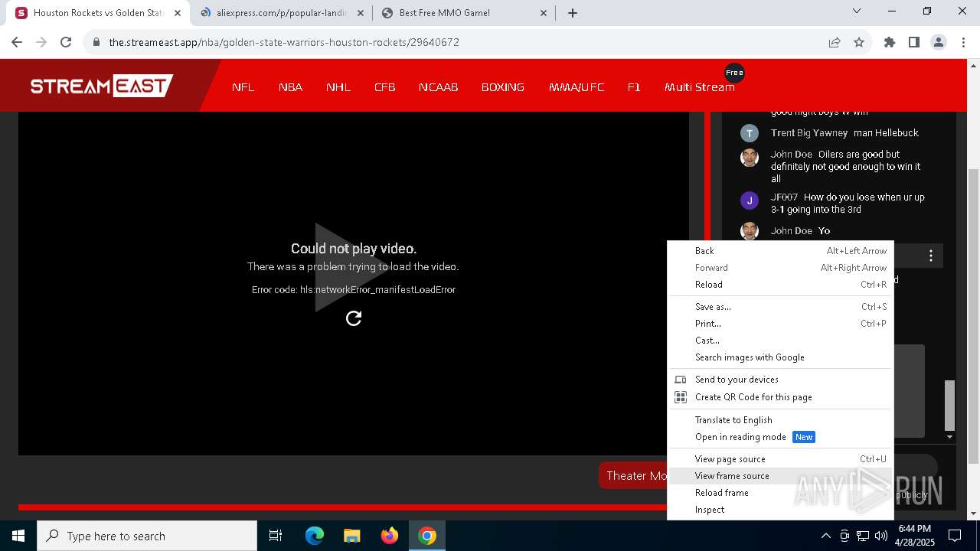Open the CFB section
The width and height of the screenshot is (980, 551).
(384, 87)
